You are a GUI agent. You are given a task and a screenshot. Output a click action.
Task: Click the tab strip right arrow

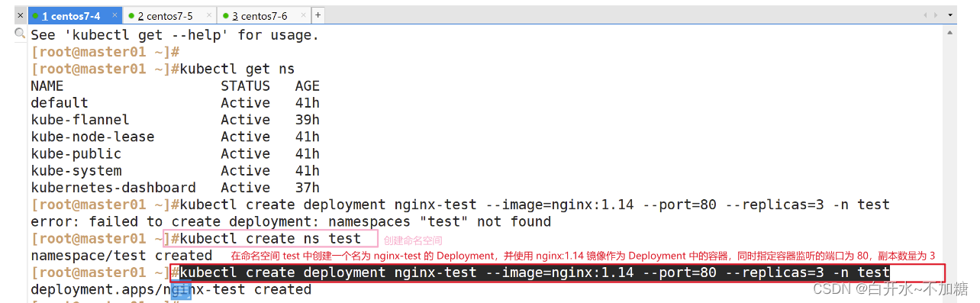pyautogui.click(x=936, y=15)
